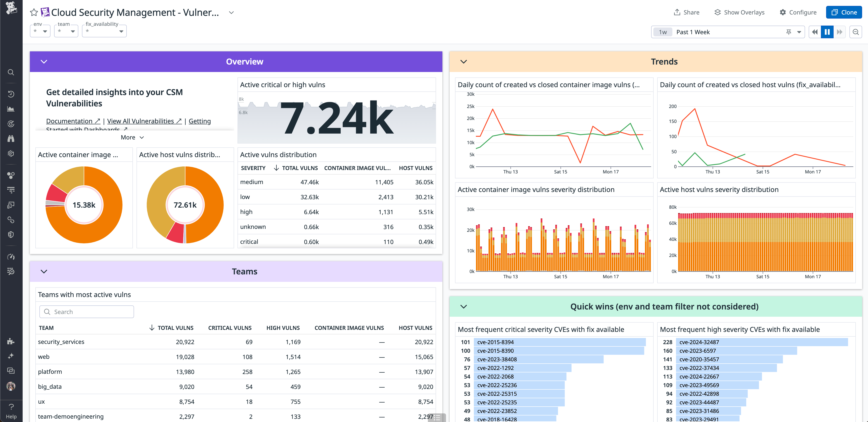Viewport: 868px width, 422px height.
Task: Select the metrics chart icon in sidebar
Action: (x=11, y=108)
